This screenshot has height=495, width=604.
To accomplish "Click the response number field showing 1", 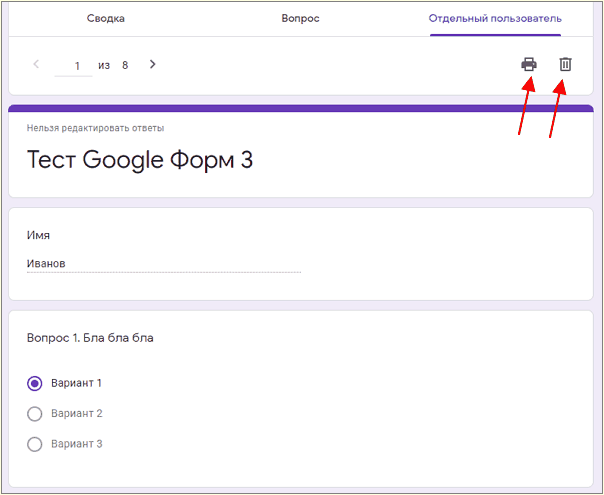I will tap(74, 66).
